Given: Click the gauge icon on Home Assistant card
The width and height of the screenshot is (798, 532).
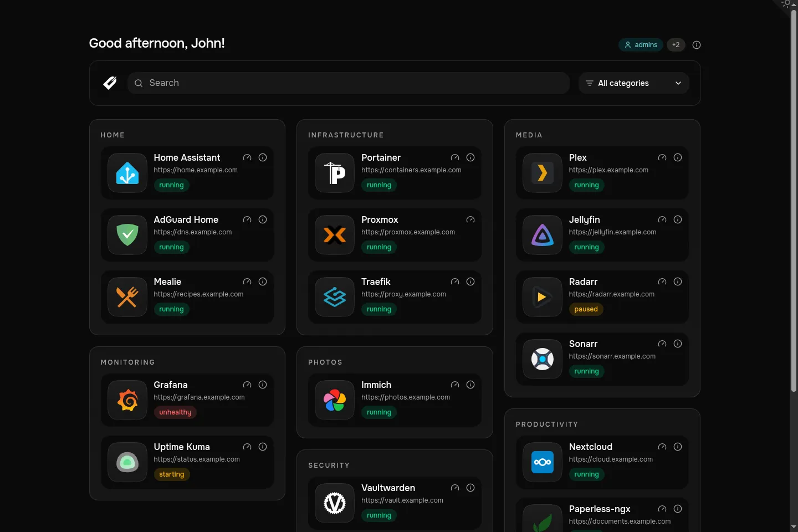Looking at the screenshot, I should pyautogui.click(x=247, y=157).
